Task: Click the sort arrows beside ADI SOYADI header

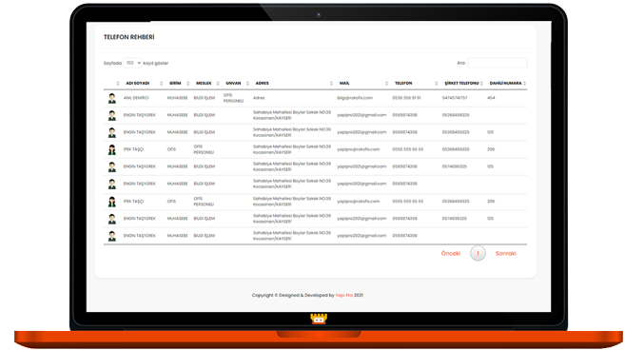Action: pos(161,84)
